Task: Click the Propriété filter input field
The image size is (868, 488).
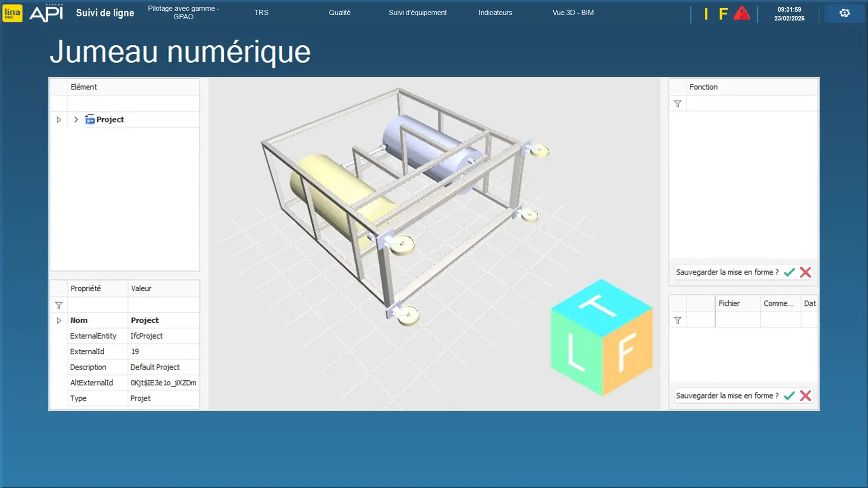Action: pyautogui.click(x=97, y=305)
